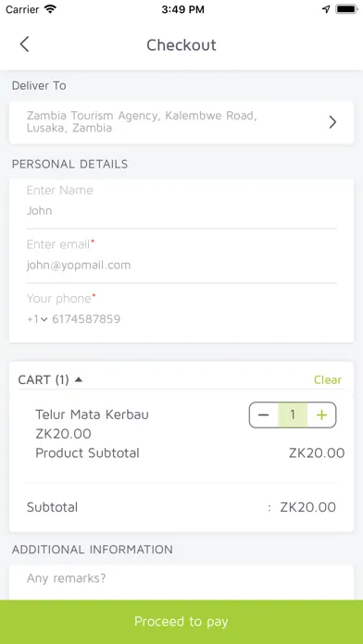Viewport: 363px width, 644px height.
Task: Tap the Telur Mata Kerbau item name
Action: 92,415
